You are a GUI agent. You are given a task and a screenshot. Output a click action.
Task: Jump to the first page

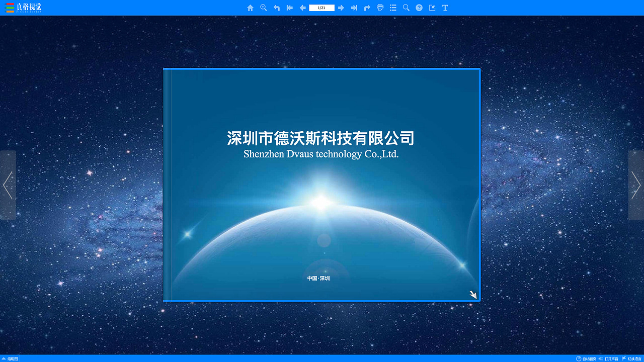(x=289, y=8)
